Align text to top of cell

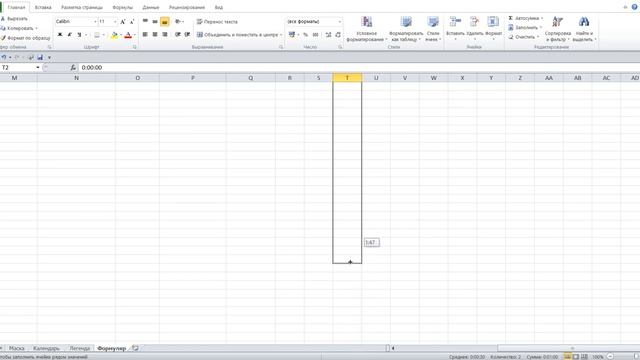tap(145, 22)
